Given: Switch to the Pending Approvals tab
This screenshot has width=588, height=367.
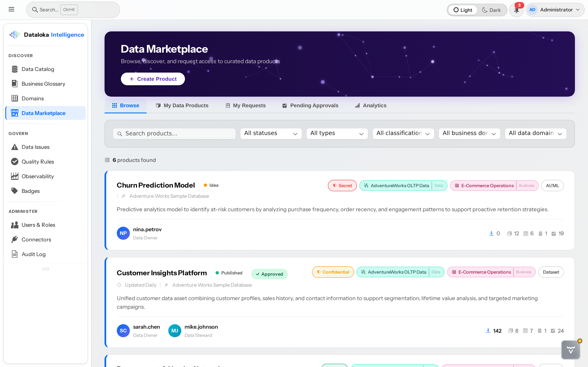Looking at the screenshot, I should point(310,105).
